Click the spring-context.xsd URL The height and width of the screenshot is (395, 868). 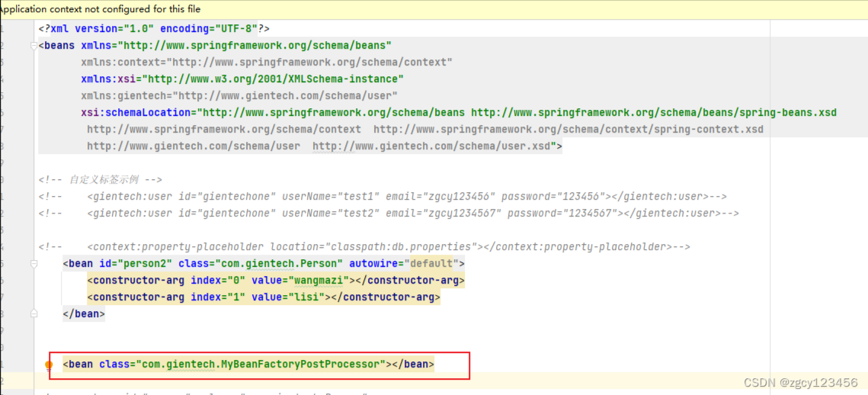(569, 130)
